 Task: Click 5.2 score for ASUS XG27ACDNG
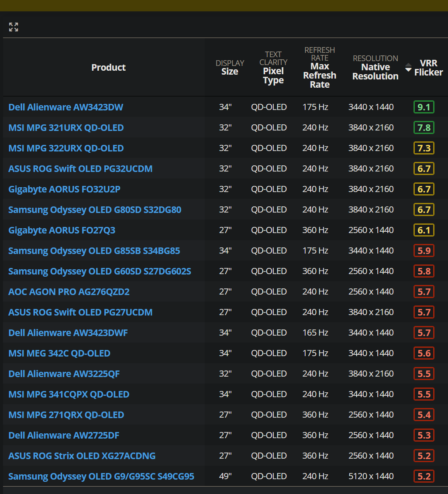(424, 456)
